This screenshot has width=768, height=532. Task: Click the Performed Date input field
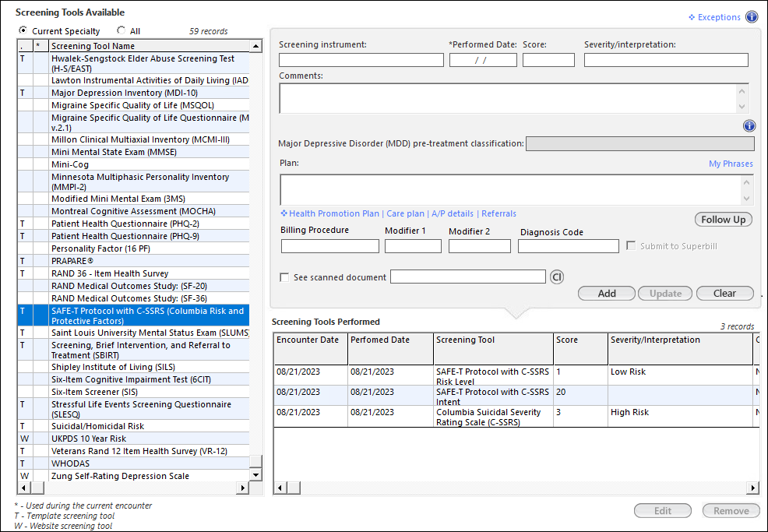[x=483, y=60]
